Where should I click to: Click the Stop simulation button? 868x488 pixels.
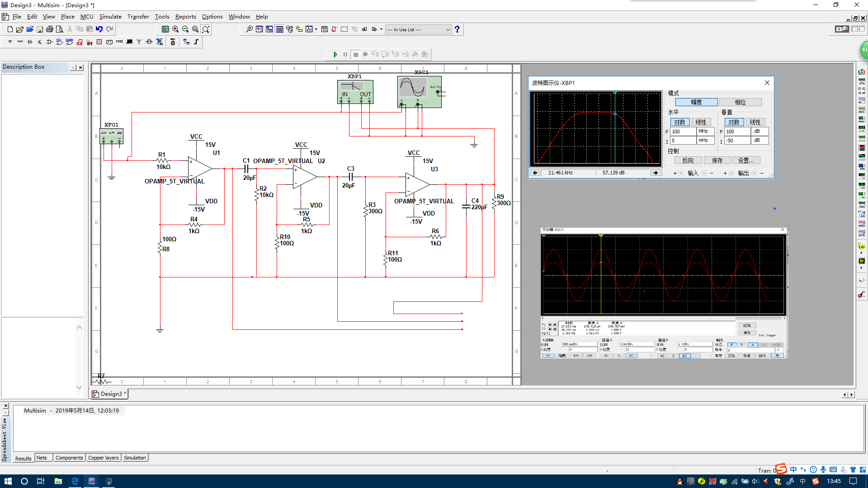(x=355, y=54)
